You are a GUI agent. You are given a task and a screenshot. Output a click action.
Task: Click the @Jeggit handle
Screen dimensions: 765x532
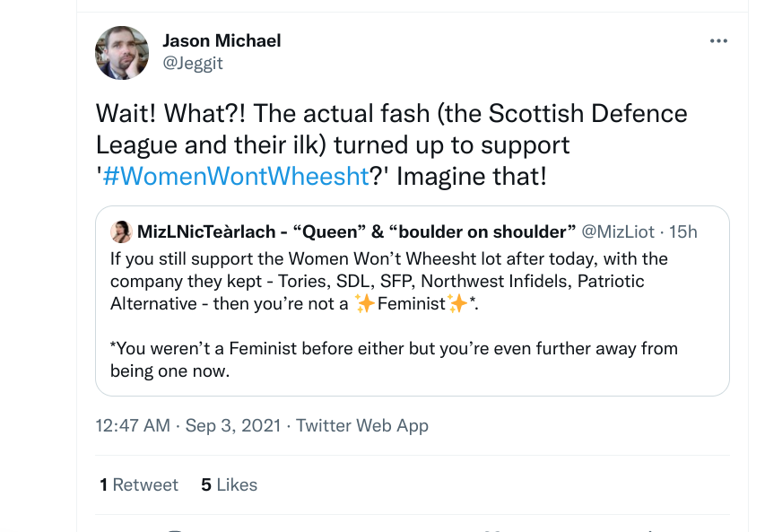tap(192, 63)
